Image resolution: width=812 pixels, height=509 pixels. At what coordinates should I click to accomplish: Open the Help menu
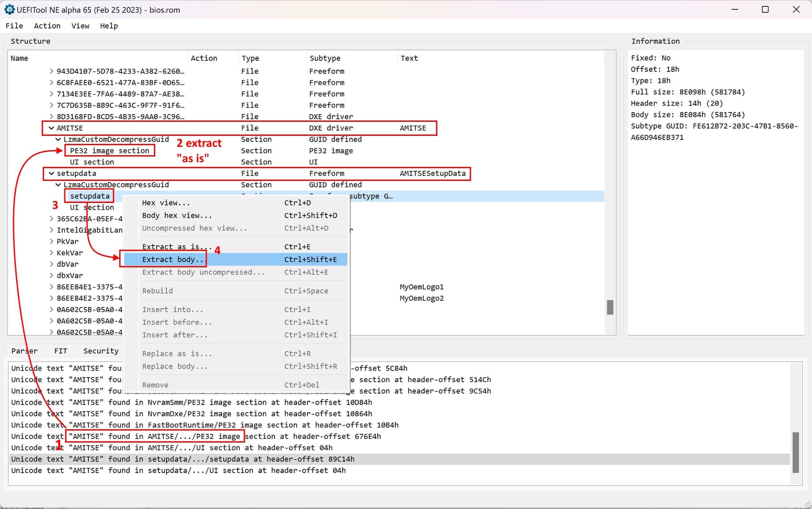(x=109, y=26)
